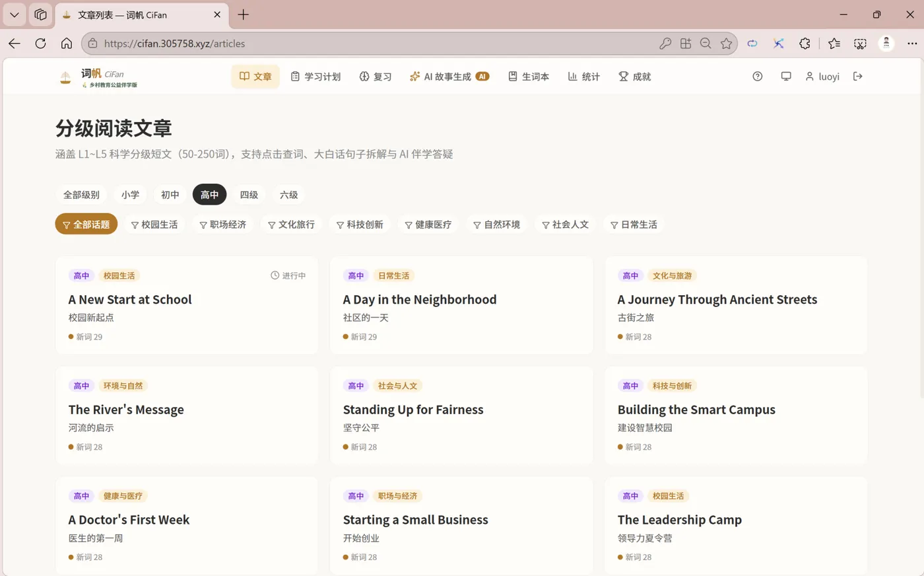
Task: Open AI 故事生成 from the navigation
Action: coord(449,77)
